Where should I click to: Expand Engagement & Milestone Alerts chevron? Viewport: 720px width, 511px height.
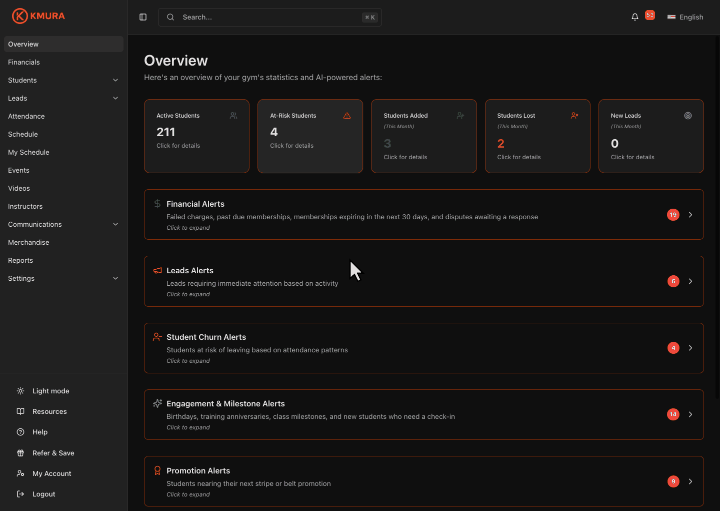pos(690,415)
